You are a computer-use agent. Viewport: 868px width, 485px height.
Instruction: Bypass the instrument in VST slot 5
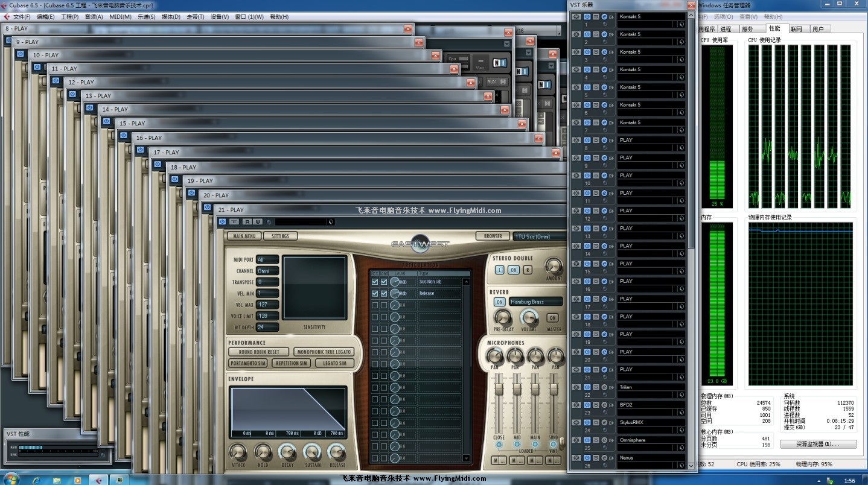click(x=596, y=87)
